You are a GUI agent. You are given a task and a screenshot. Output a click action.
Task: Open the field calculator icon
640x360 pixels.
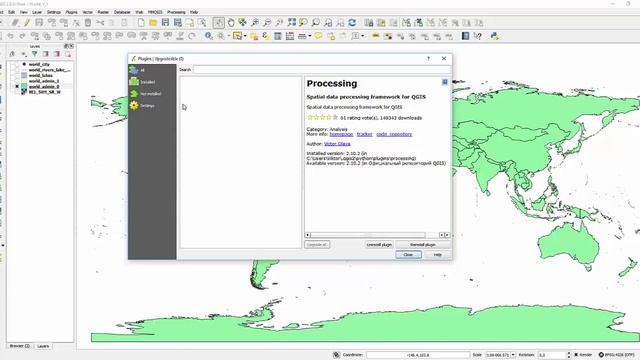click(290, 36)
